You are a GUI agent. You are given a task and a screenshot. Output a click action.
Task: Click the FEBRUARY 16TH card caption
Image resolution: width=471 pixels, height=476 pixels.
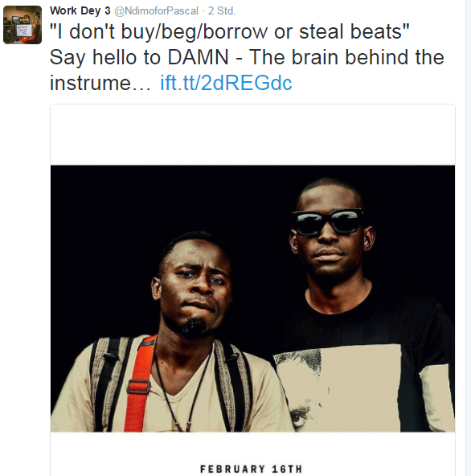pos(251,469)
